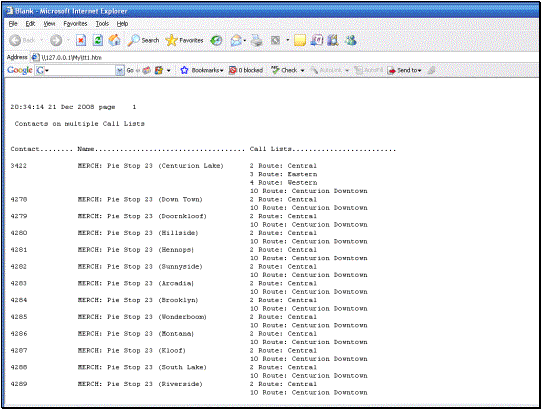This screenshot has height=409, width=541.
Task: Toggle the popup blocker '0 blocked' button
Action: 246,70
